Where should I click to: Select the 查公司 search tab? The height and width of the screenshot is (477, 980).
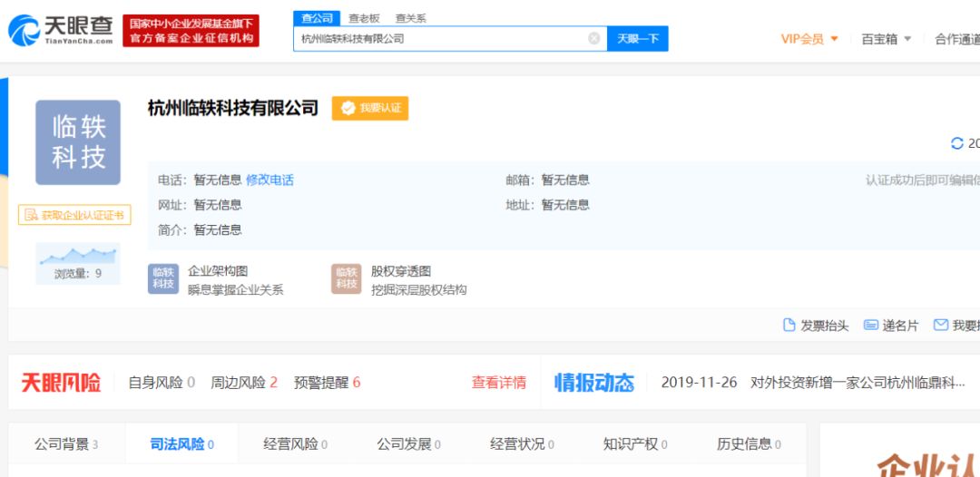317,18
